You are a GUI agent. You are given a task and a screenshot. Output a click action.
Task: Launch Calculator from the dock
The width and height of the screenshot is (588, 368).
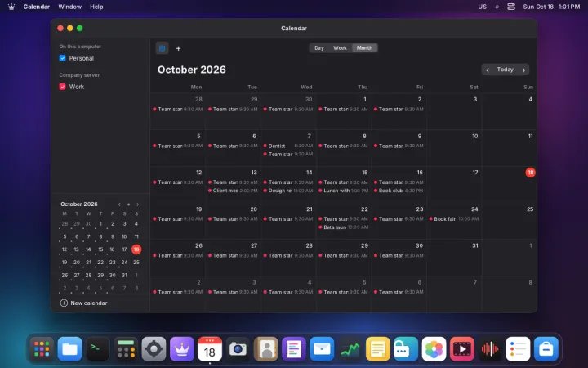[126, 349]
